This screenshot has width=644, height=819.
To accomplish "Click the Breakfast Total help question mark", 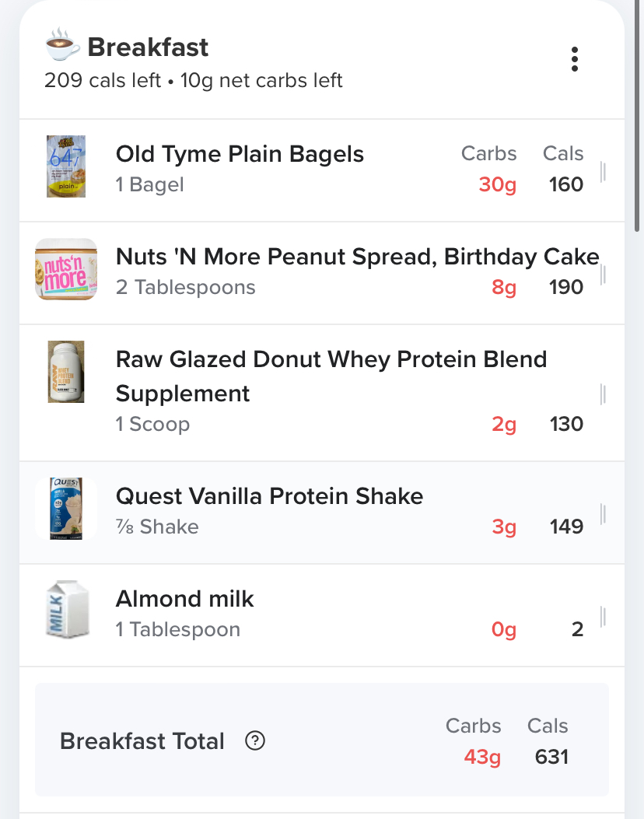I will click(x=255, y=741).
